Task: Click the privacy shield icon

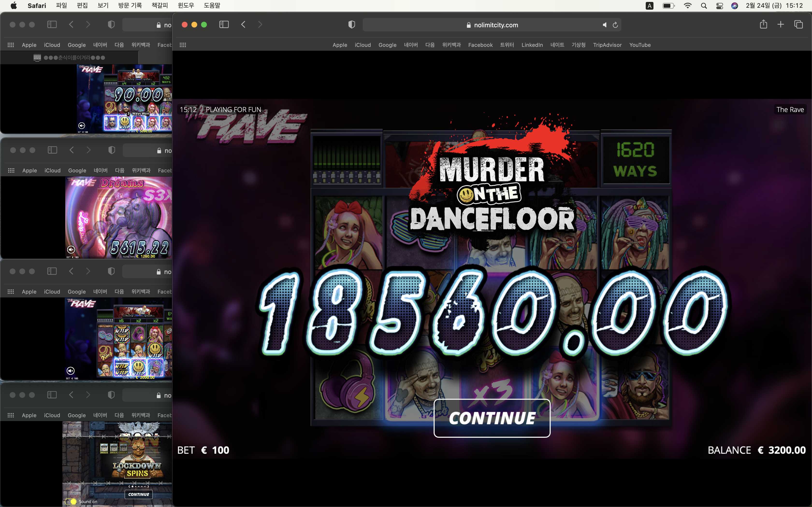Action: click(x=351, y=24)
